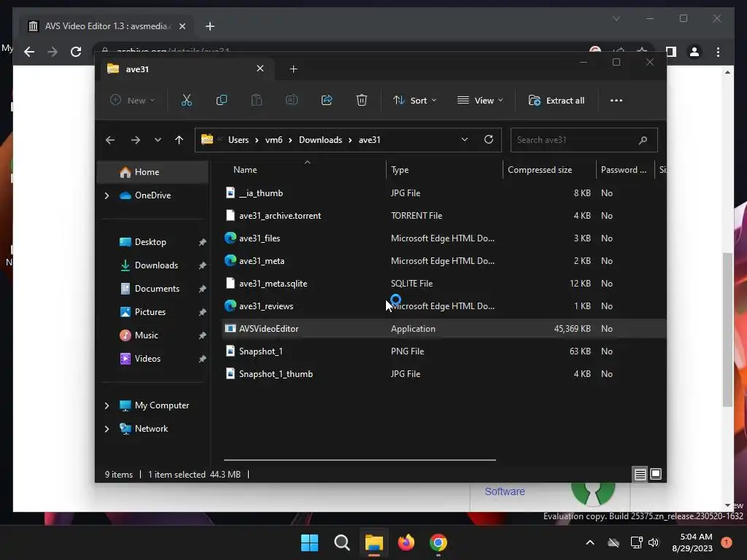
Task: Click the Delete trash can icon
Action: point(362,100)
